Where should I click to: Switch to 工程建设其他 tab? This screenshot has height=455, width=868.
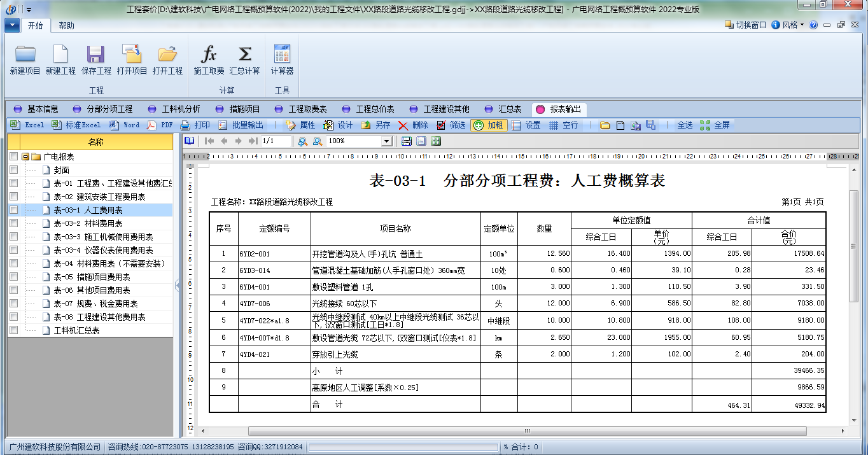point(440,109)
